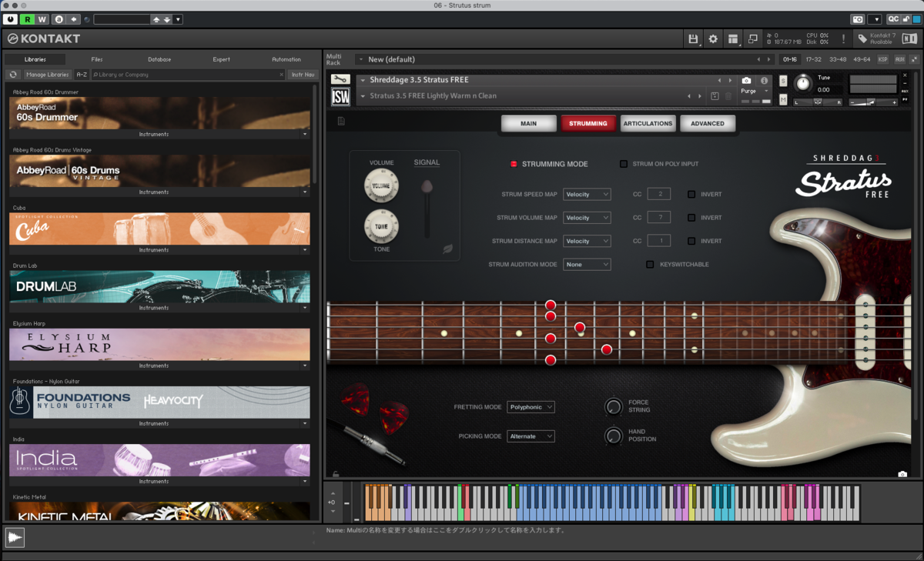Open the workspace layout panel icon
This screenshot has width=924, height=561.
(733, 38)
